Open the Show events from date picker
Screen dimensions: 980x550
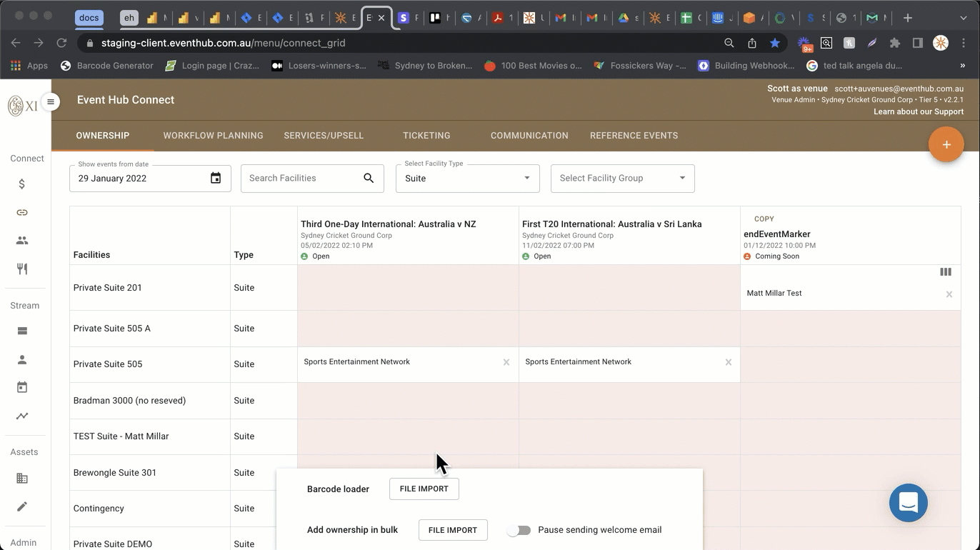point(143,179)
